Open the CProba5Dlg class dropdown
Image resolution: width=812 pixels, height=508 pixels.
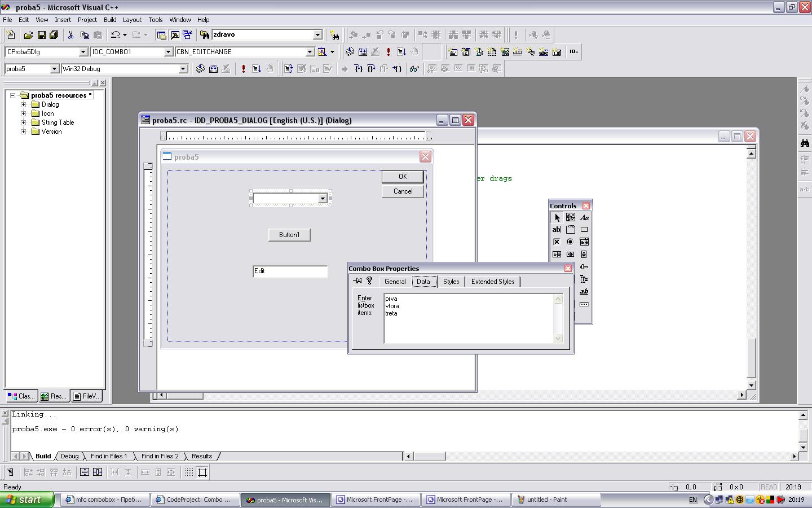83,52
